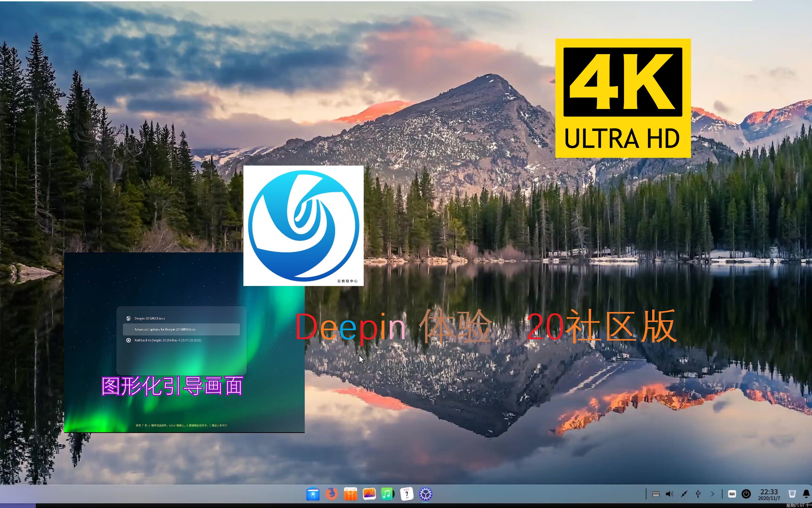
Task: Open the Control Center gear icon
Action: pyautogui.click(x=426, y=494)
